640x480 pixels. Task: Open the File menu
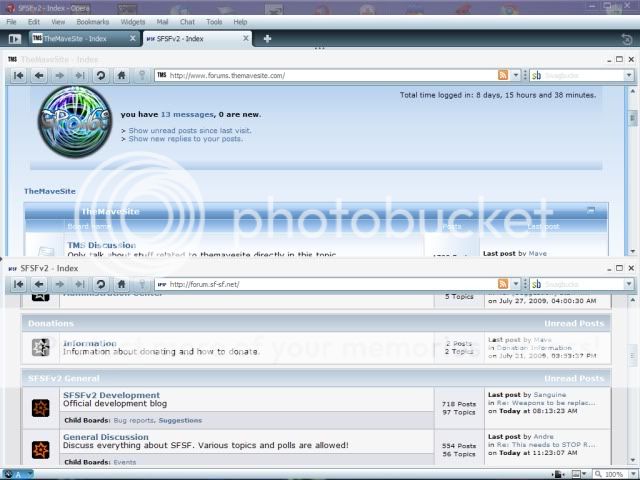tap(11, 22)
